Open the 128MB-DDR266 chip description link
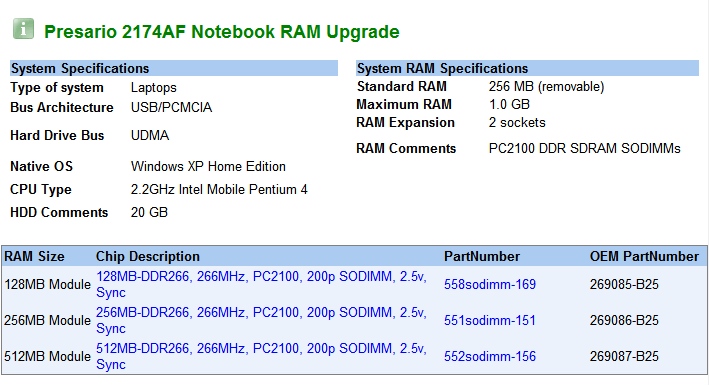This screenshot has width=709, height=385. (261, 284)
